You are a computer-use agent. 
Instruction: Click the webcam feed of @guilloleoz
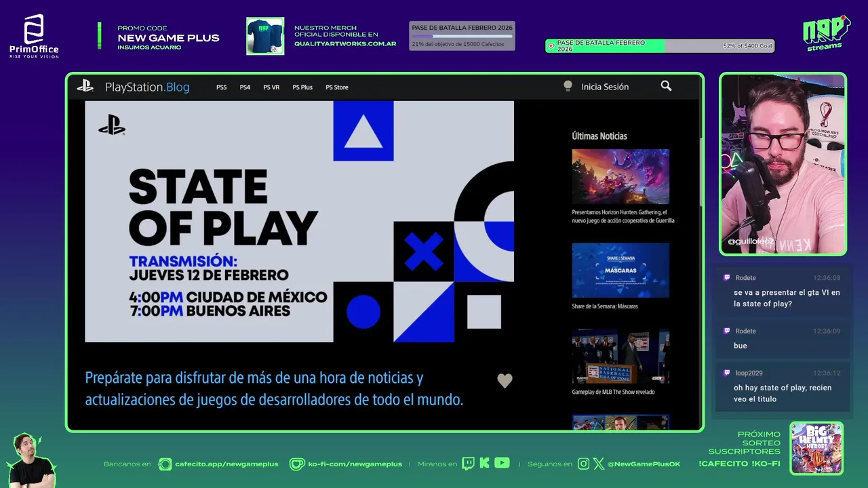[783, 164]
